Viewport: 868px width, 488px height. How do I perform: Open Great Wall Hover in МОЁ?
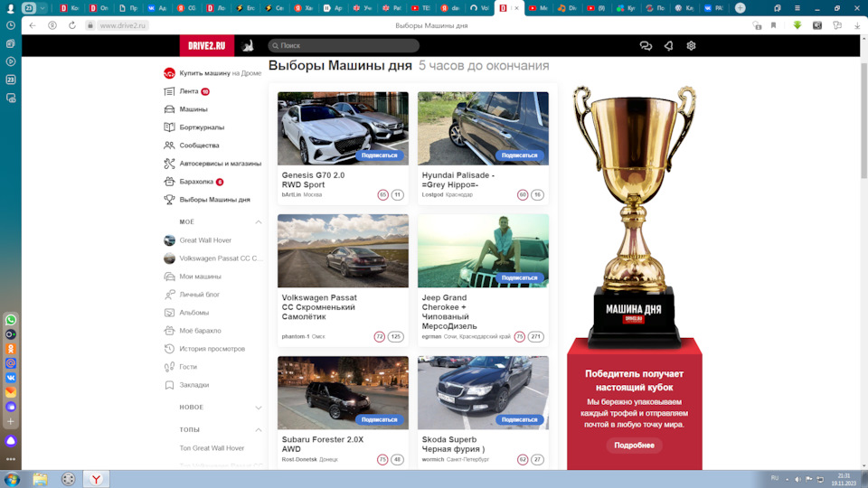(x=205, y=240)
